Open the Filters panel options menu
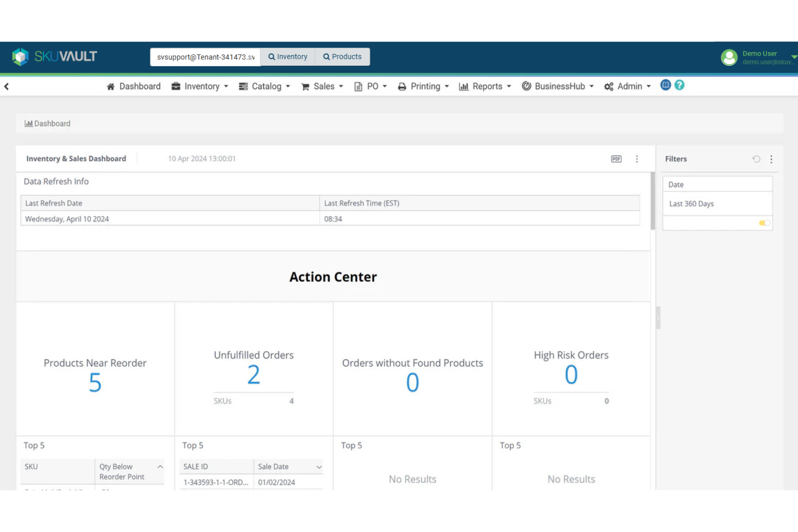798x532 pixels. coord(771,159)
